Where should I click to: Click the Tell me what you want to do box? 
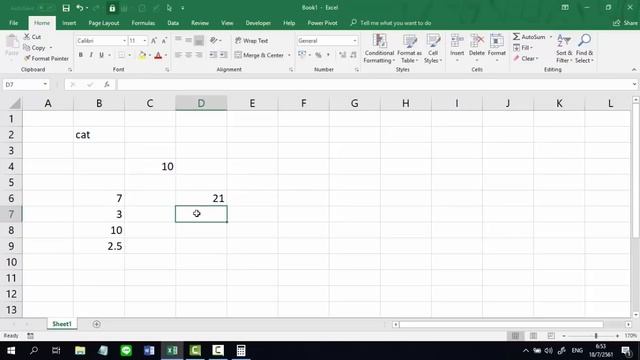coord(391,23)
